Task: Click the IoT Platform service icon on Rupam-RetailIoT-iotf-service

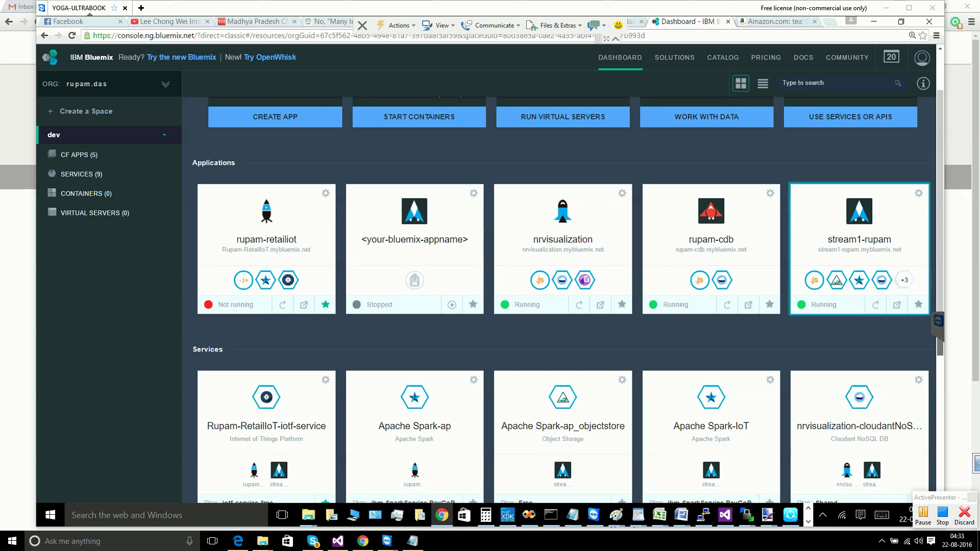Action: click(266, 397)
